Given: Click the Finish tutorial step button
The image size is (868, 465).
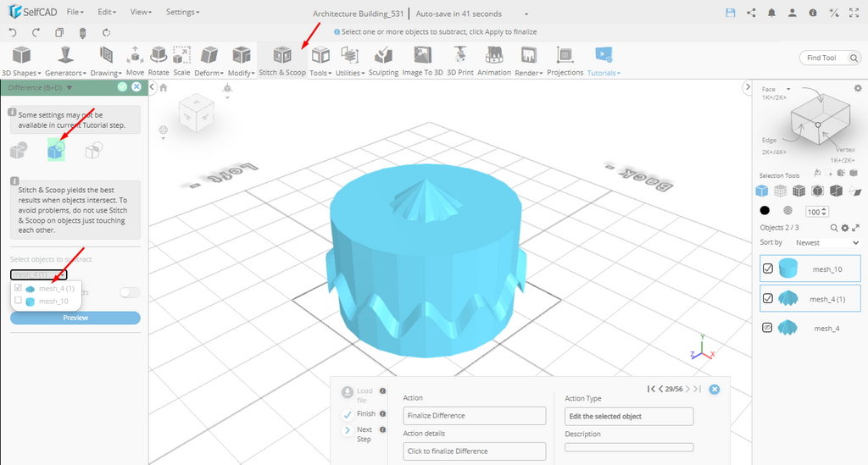Looking at the screenshot, I should pyautogui.click(x=348, y=414).
